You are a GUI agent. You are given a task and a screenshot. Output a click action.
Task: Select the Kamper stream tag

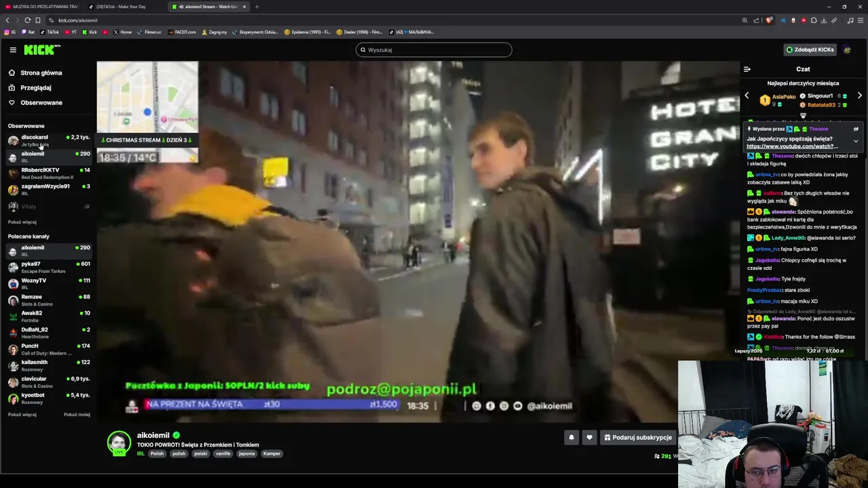(x=272, y=453)
